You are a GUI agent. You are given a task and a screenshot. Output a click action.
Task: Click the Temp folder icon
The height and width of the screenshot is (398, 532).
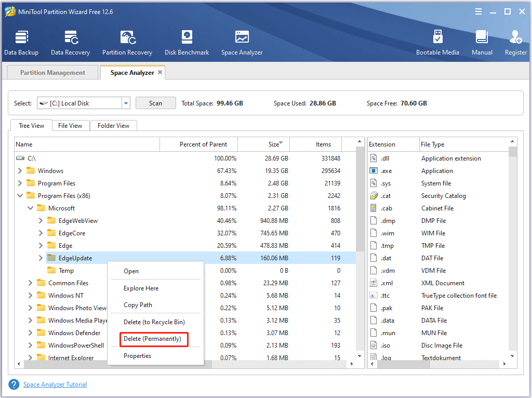pyautogui.click(x=51, y=270)
